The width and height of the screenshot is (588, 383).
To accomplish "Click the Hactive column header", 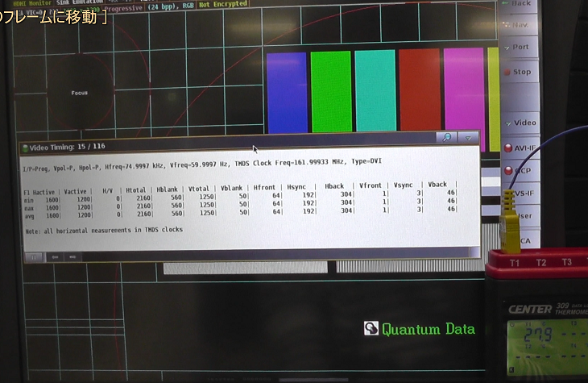I will click(43, 192).
